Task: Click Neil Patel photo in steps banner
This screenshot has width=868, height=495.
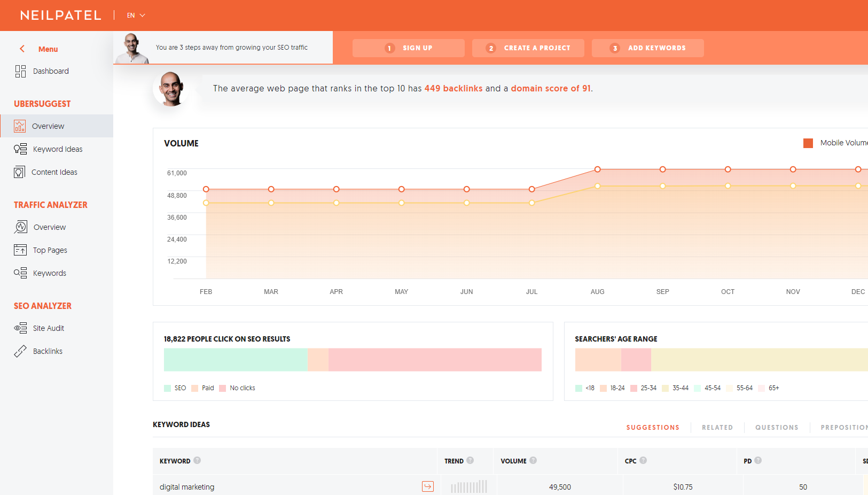Action: (132, 48)
